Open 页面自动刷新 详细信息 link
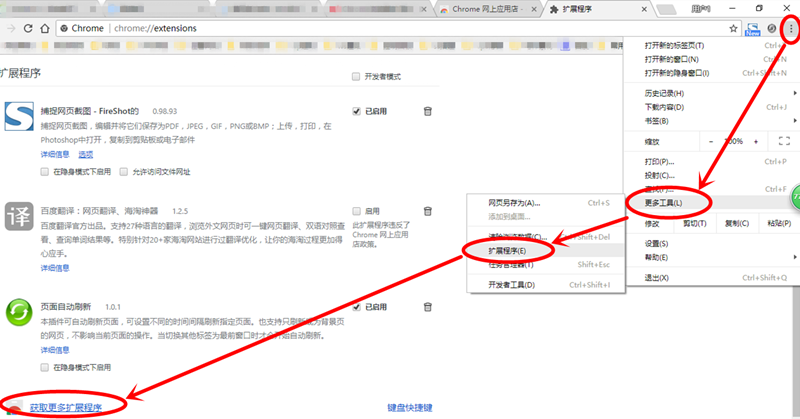Image resolution: width=800 pixels, height=419 pixels. point(55,350)
